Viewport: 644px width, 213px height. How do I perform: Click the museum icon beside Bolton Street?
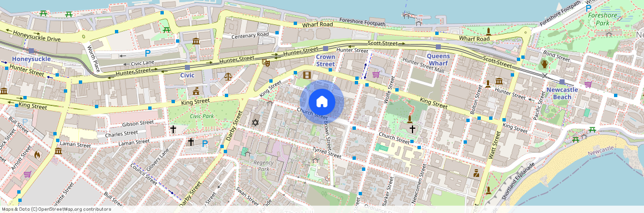[499, 81]
